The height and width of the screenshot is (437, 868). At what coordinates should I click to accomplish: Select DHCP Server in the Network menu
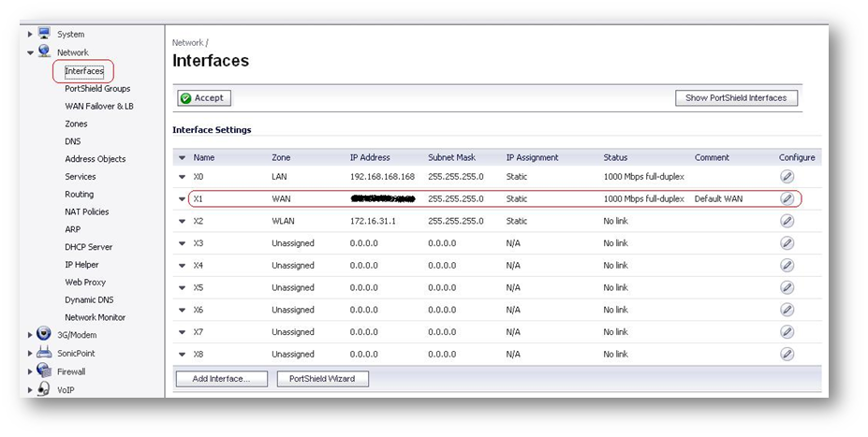88,247
